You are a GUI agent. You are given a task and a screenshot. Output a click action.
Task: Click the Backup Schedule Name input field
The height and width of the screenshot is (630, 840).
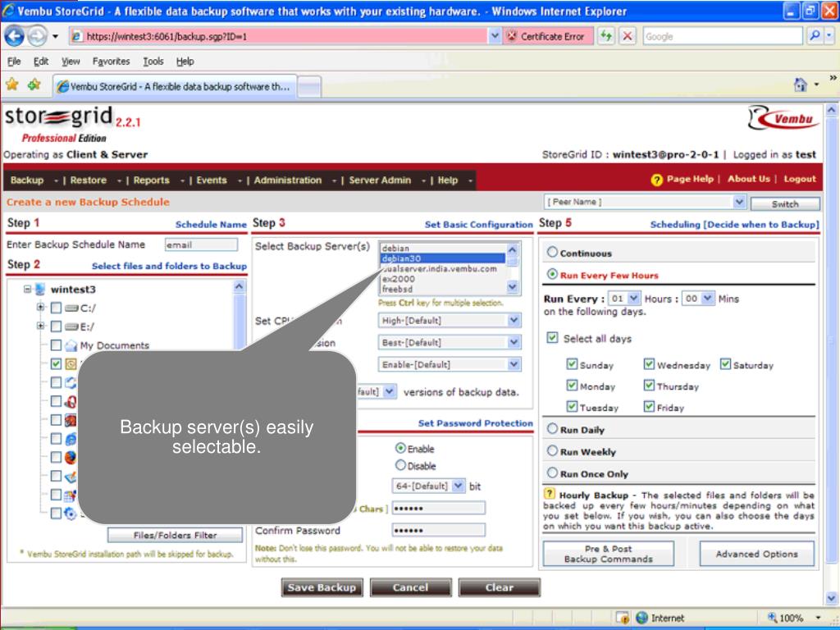point(202,244)
